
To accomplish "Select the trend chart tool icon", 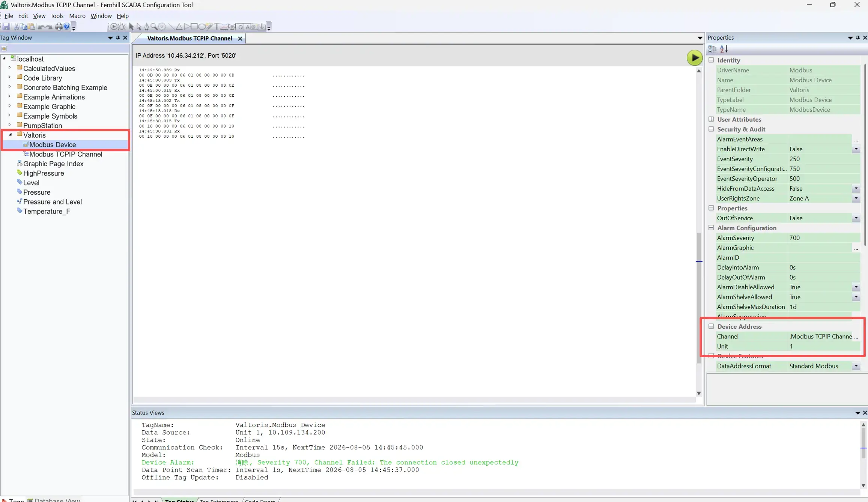I will 224,27.
